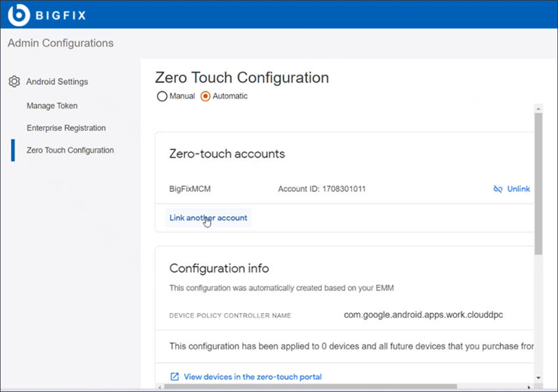
Task: Click the Admin Configurations header
Action: [61, 43]
